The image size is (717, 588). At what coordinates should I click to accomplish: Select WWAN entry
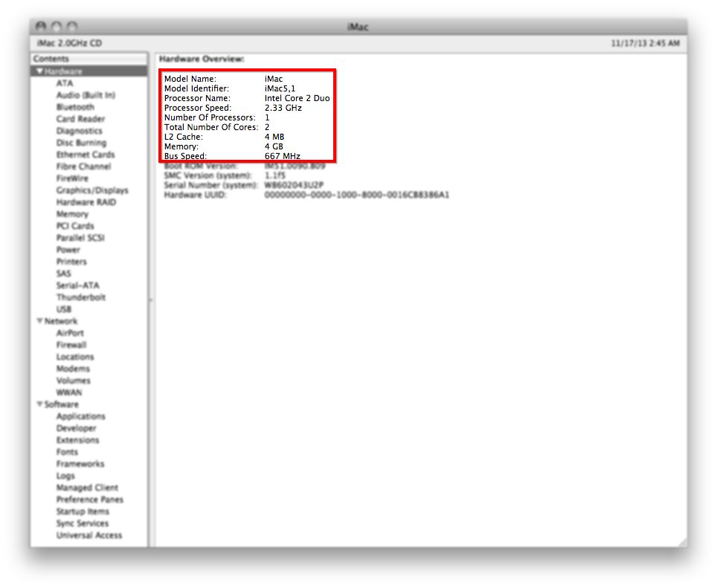pos(69,392)
